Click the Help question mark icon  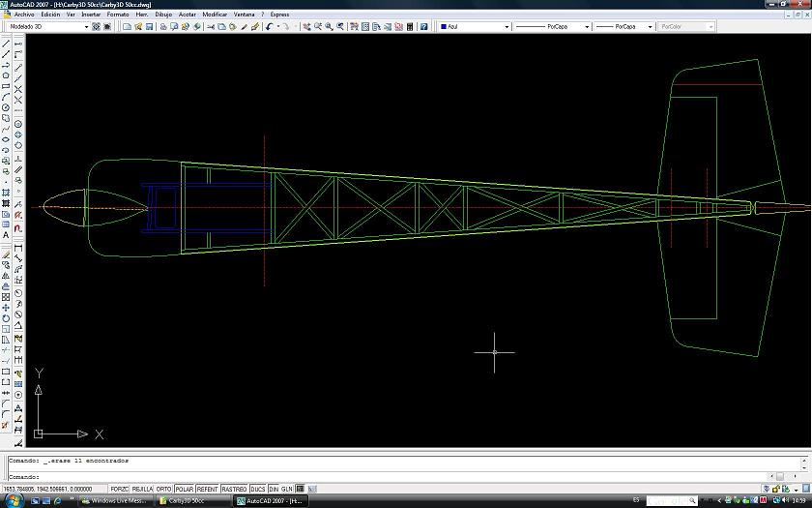click(423, 27)
